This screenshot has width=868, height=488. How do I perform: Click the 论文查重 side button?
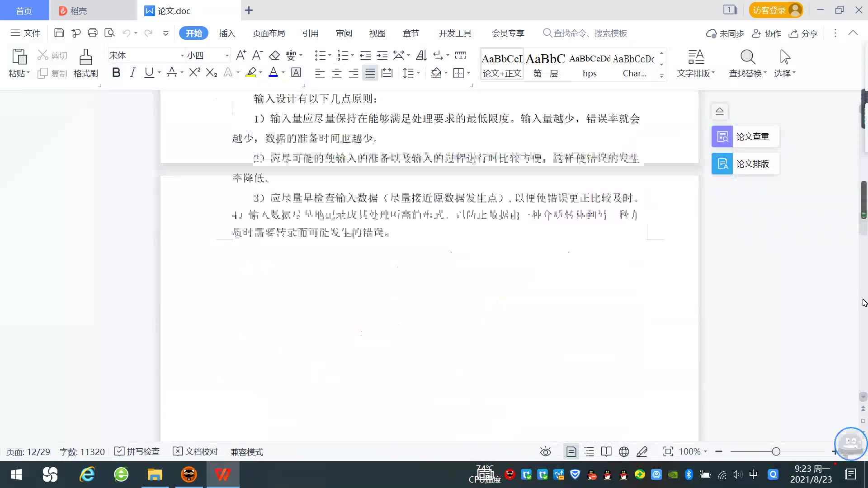pos(745,136)
